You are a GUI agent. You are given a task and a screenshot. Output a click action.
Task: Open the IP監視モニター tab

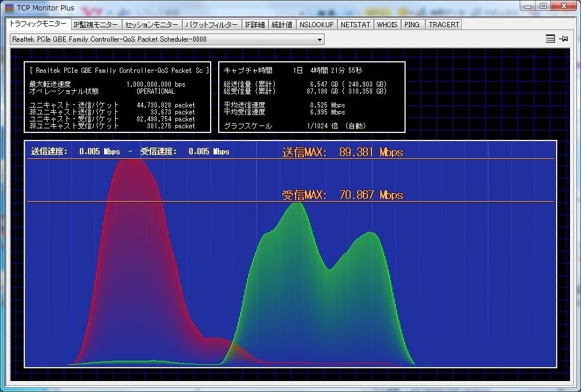[96, 25]
